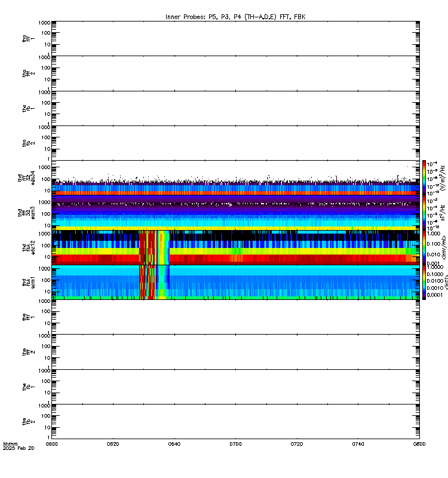Click the '0700' time axis label
The height and width of the screenshot is (478, 448).
pyautogui.click(x=235, y=444)
